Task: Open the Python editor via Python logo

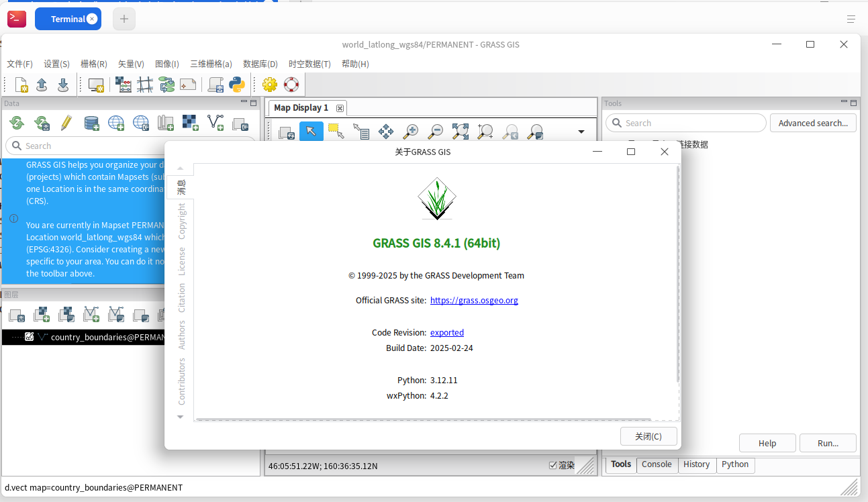Action: pyautogui.click(x=237, y=85)
